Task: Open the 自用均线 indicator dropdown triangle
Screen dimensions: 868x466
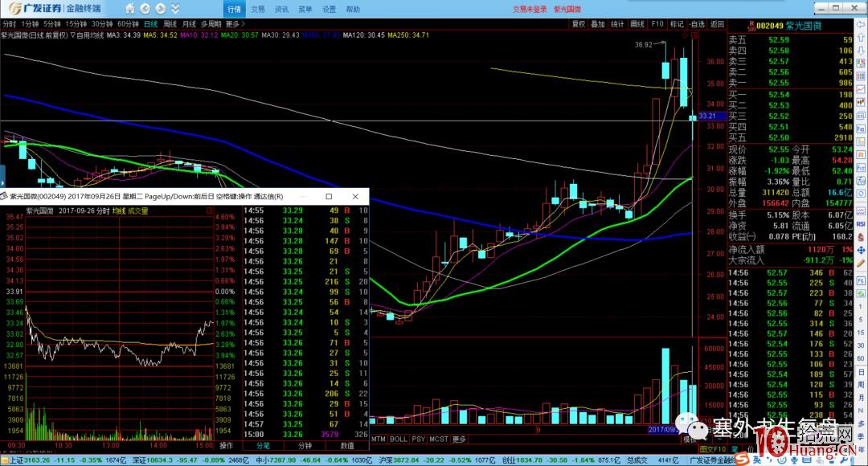Action: (x=73, y=35)
